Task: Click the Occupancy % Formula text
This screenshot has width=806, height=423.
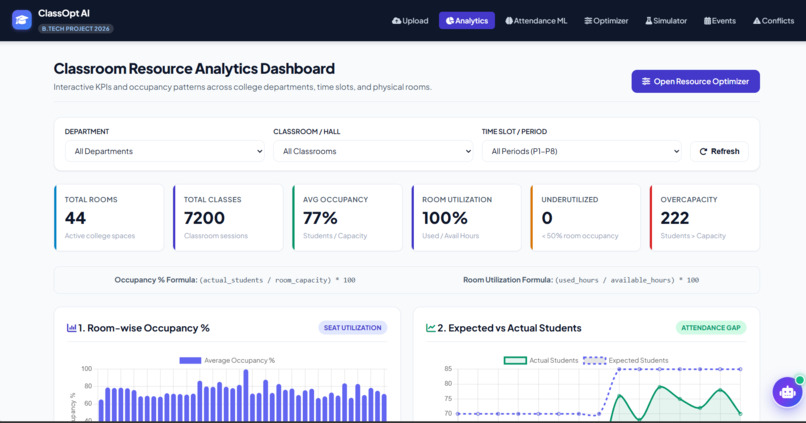Action: pyautogui.click(x=235, y=280)
